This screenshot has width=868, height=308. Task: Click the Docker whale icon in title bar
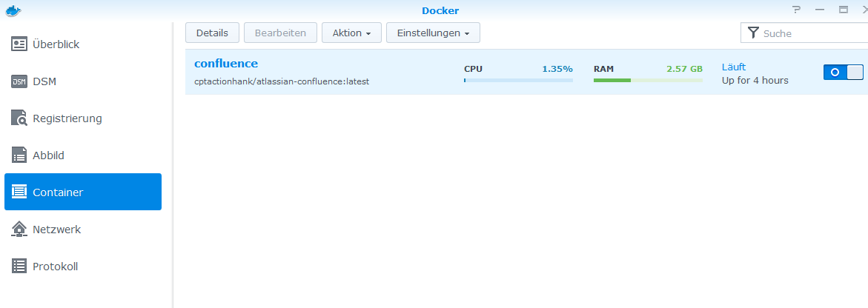pos(13,10)
